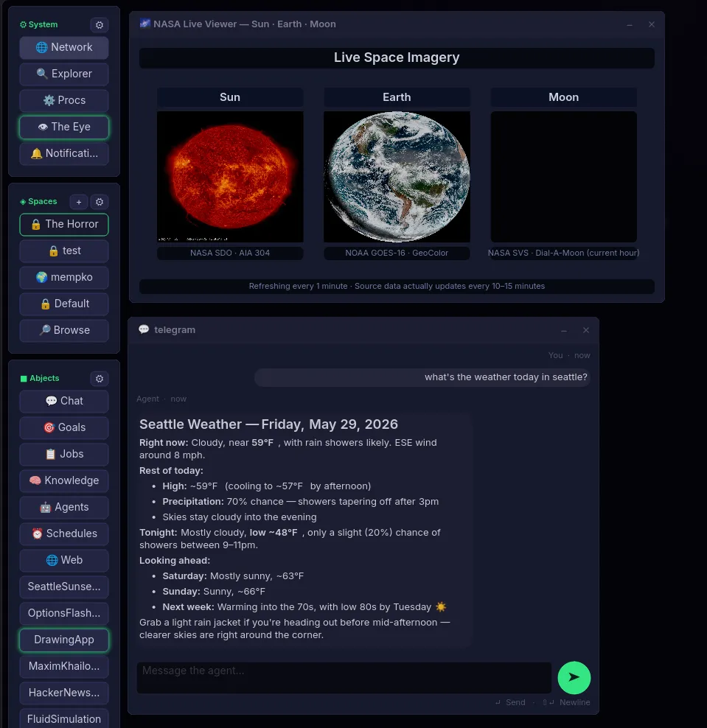The height and width of the screenshot is (728, 707).
Task: Click the Moon column header
Action: (563, 97)
